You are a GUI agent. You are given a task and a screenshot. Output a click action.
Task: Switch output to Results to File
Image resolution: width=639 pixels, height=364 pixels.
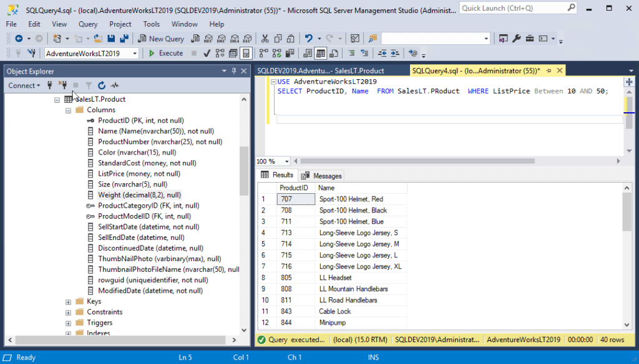pyautogui.click(x=334, y=54)
